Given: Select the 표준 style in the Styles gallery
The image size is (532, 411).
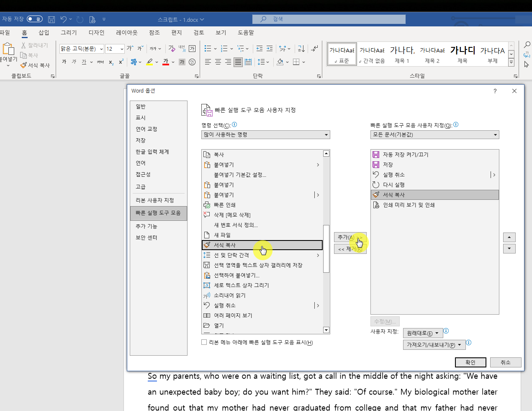Looking at the screenshot, I should (341, 54).
